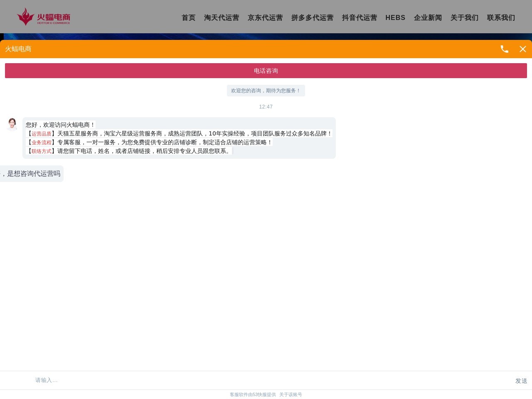Open the 企业新闻 menu item

coord(428,18)
